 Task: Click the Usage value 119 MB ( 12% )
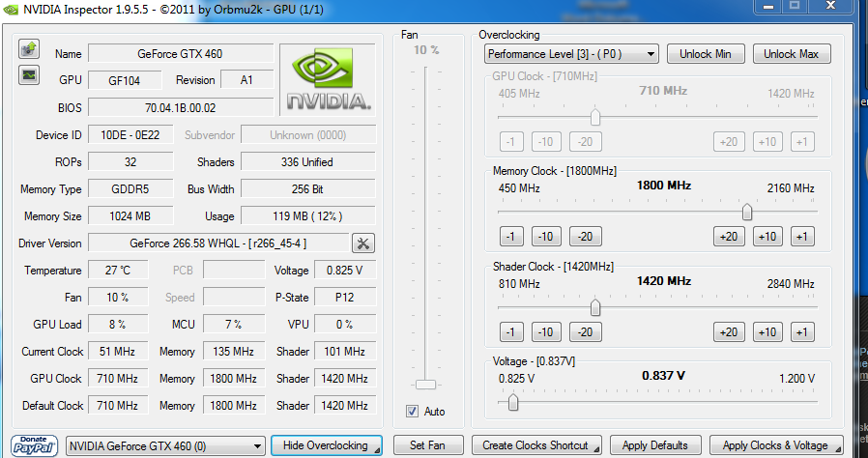click(x=307, y=216)
